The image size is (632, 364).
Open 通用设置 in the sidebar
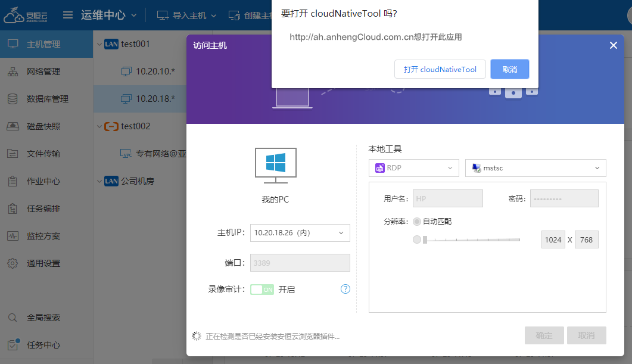coord(46,263)
